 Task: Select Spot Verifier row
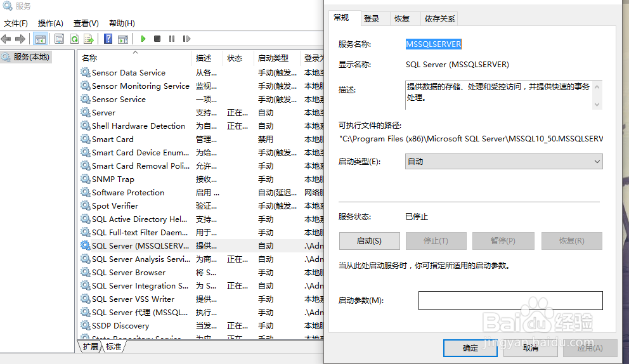point(202,205)
